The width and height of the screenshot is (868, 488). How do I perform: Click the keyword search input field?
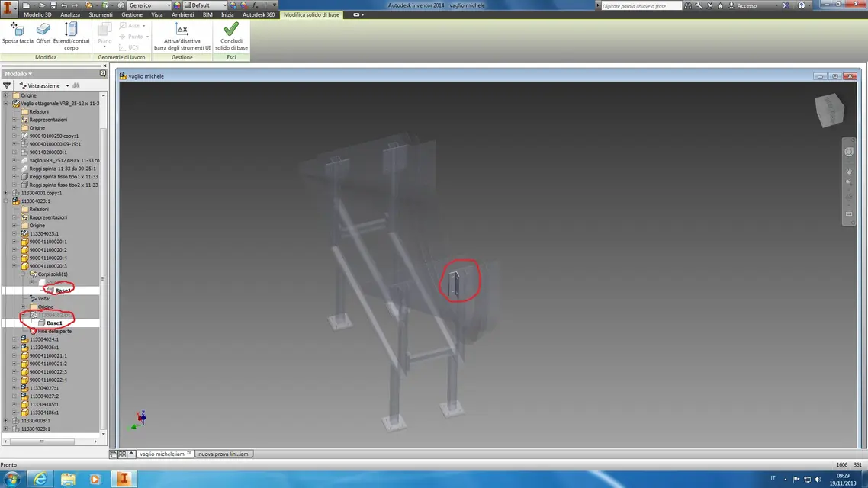click(x=641, y=5)
